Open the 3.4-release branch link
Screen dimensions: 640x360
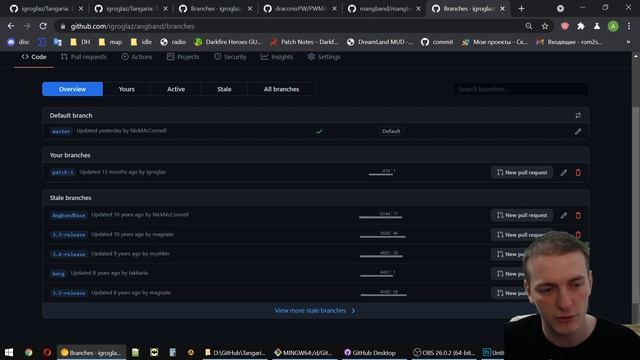pyautogui.click(x=69, y=254)
